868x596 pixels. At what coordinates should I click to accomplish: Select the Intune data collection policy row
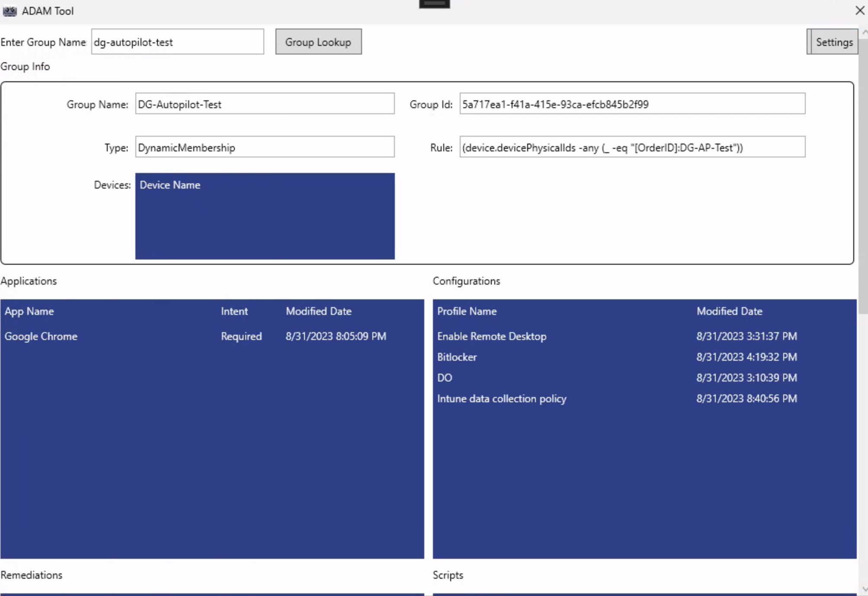click(x=644, y=398)
